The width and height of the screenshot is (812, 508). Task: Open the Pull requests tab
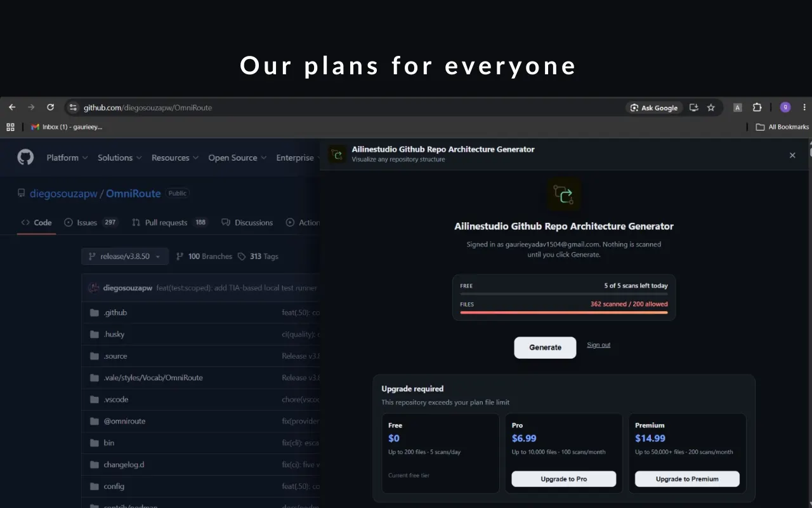click(170, 222)
